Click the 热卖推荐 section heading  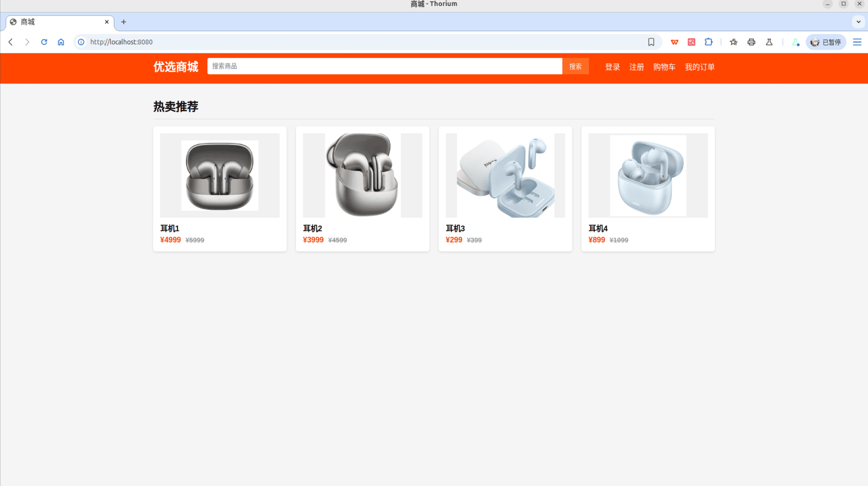pos(175,106)
